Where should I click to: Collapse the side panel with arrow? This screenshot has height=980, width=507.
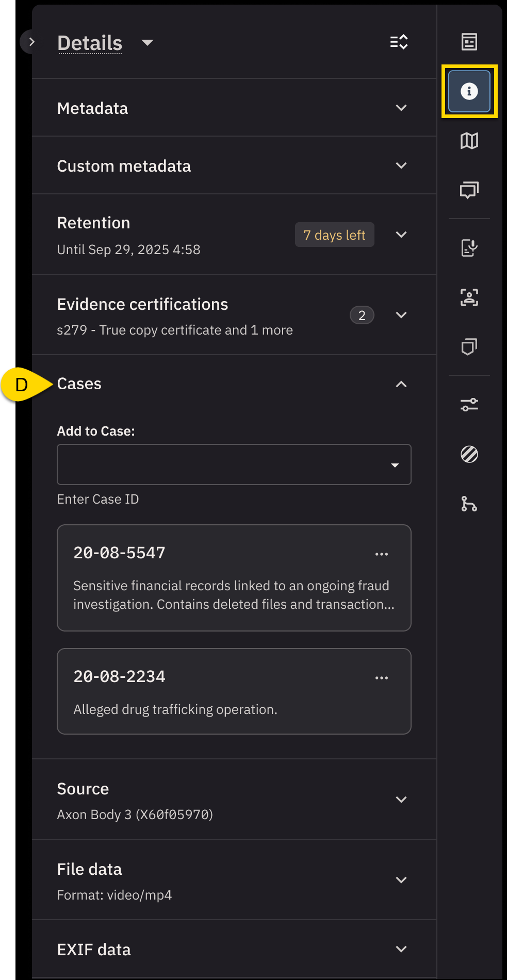coord(31,42)
